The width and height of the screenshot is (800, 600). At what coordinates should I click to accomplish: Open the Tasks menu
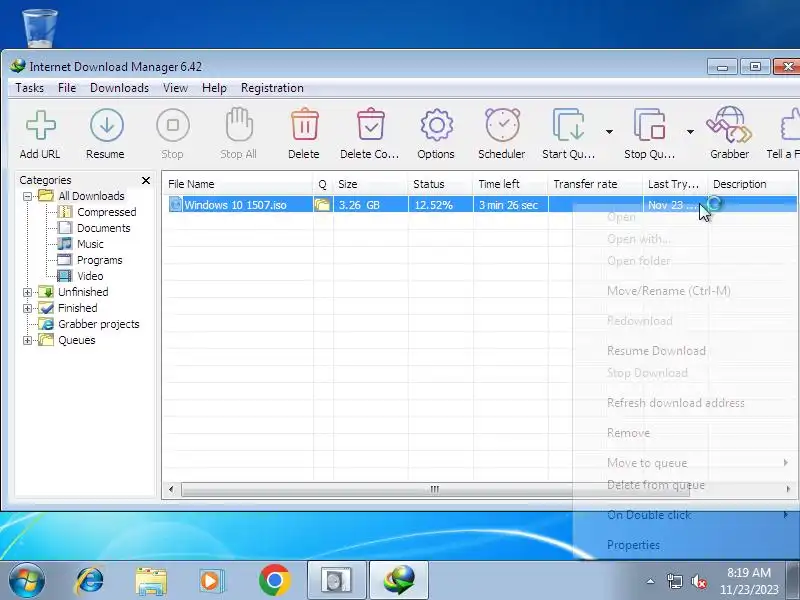click(x=30, y=88)
